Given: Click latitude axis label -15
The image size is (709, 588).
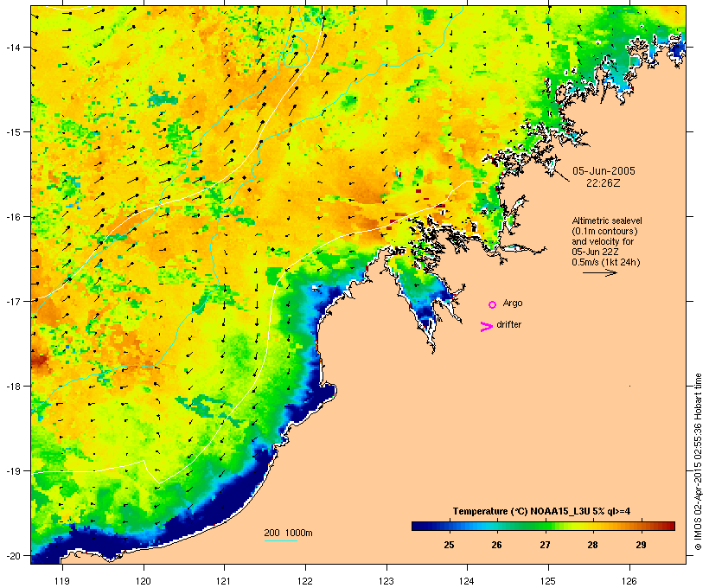Looking at the screenshot, I should [12, 131].
